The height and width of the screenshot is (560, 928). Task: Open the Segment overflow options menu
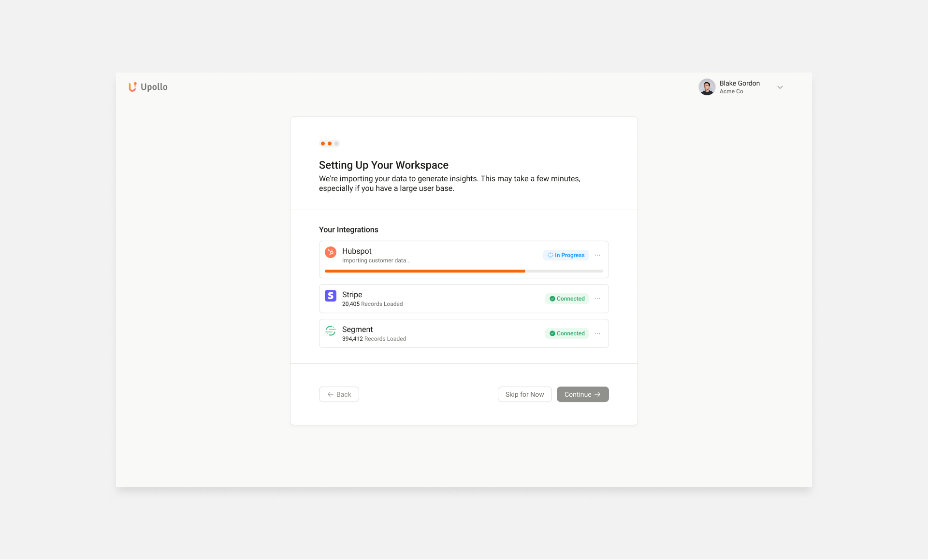pos(597,333)
